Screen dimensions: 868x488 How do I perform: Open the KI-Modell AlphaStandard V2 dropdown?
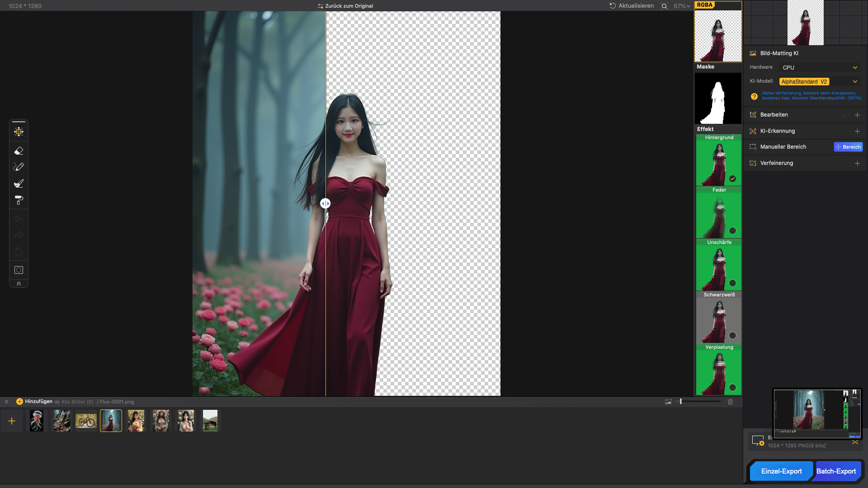819,82
